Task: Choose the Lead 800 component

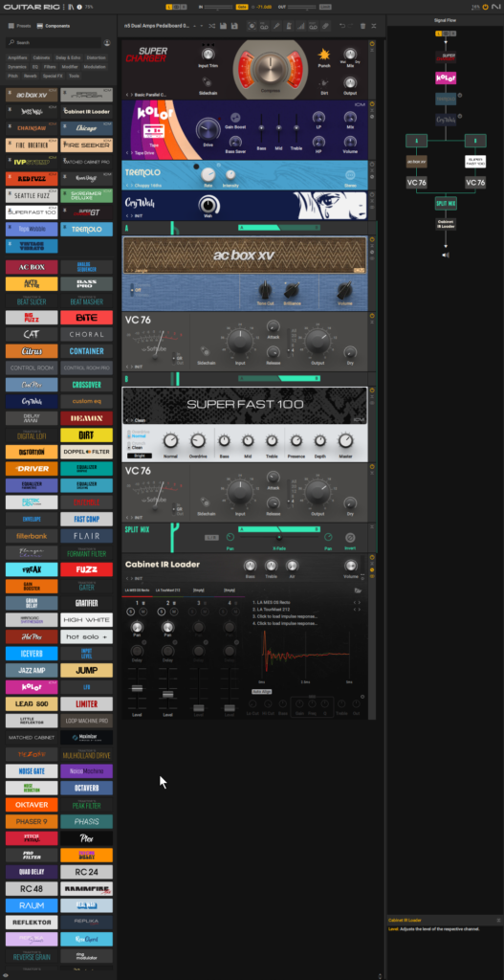Action: [32, 703]
